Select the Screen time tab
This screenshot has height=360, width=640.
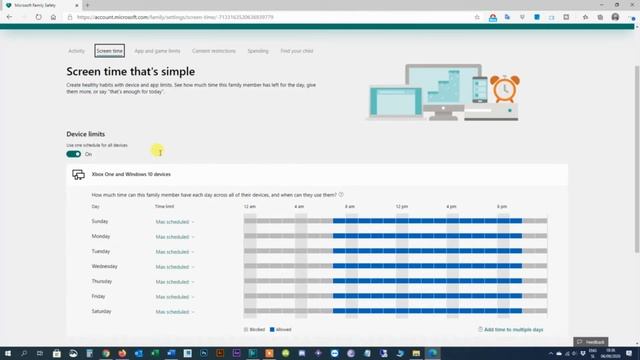tap(109, 51)
